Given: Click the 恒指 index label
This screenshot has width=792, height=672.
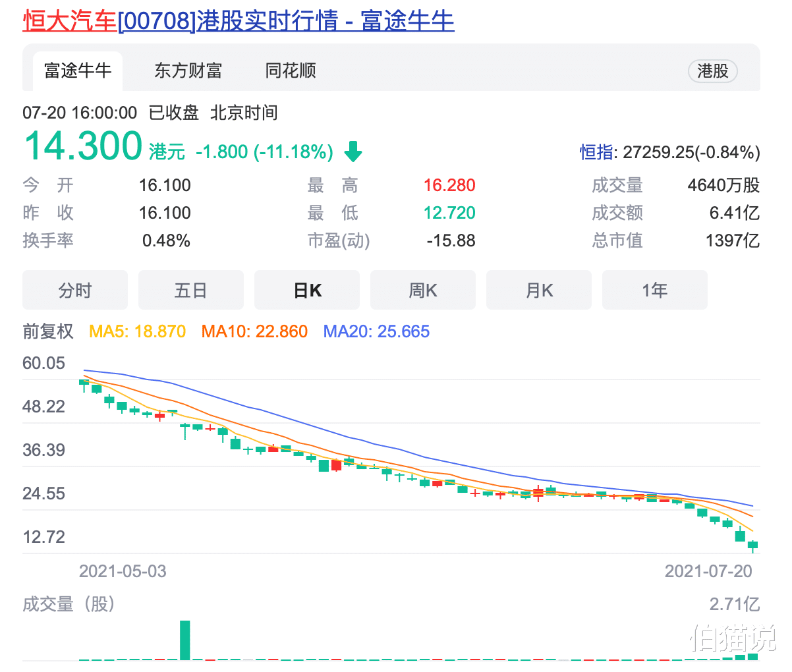Looking at the screenshot, I should 596,153.
